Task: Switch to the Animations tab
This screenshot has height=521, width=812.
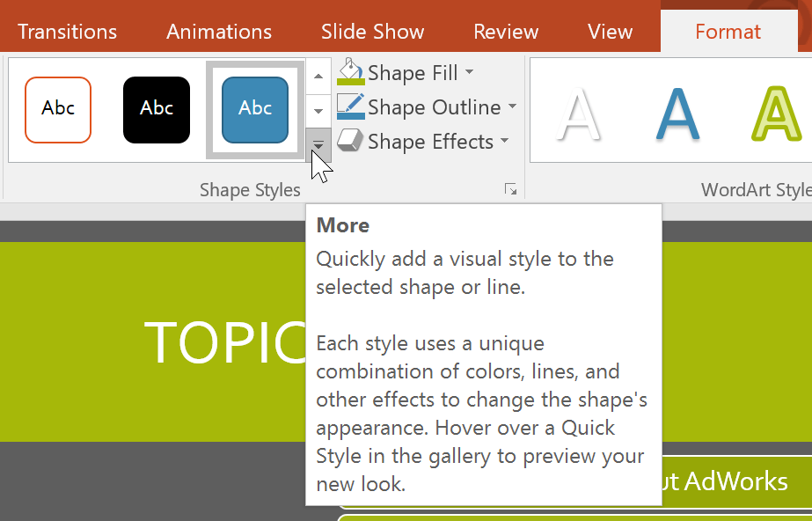Action: click(218, 31)
